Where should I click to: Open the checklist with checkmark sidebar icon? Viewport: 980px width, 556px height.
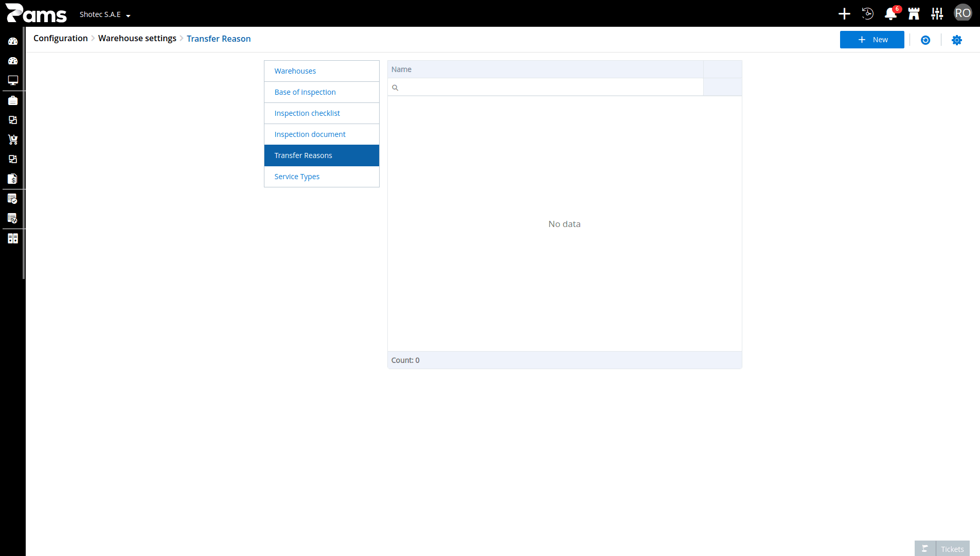pos(13,199)
